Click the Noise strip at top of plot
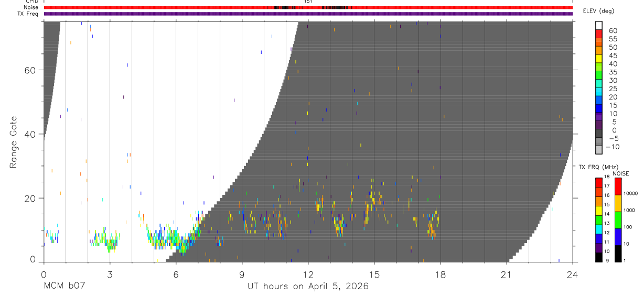The height and width of the screenshot is (297, 644). tap(308, 7)
